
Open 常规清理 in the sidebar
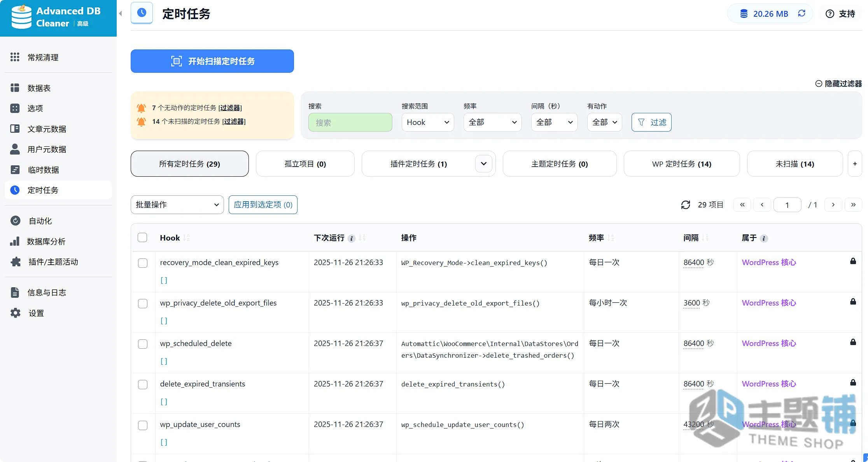click(58, 57)
